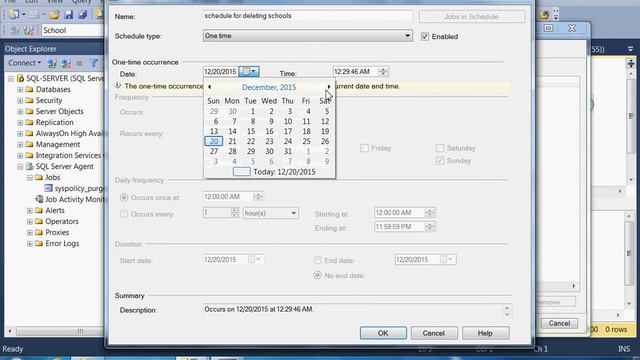Check the Friday checkbox
The height and width of the screenshot is (360, 640).
point(364,148)
